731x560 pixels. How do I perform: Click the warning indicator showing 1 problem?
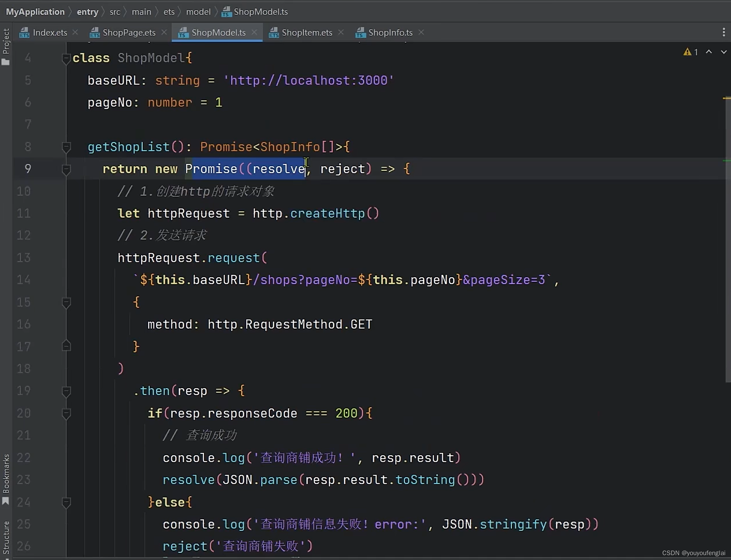(690, 52)
